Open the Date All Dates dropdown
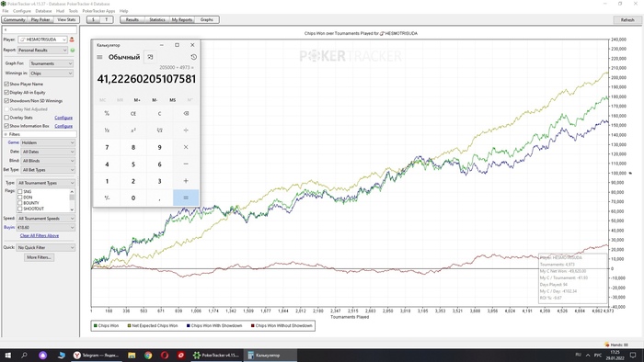 48,152
